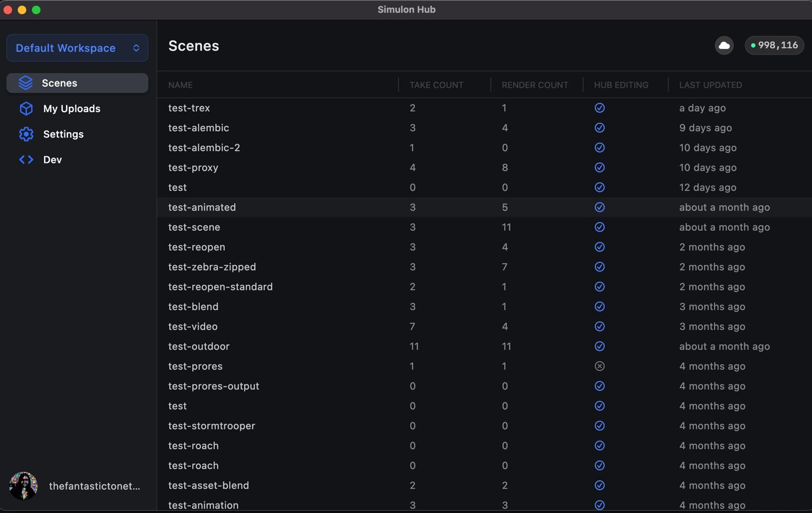This screenshot has width=812, height=513.
Task: Click the My Uploads cube icon
Action: point(26,108)
